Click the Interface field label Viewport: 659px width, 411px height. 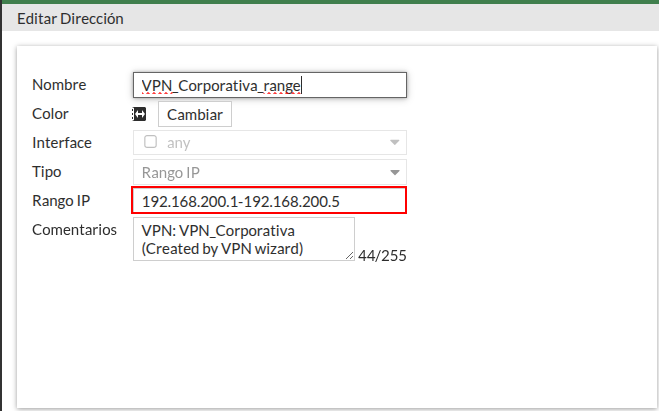coord(62,142)
